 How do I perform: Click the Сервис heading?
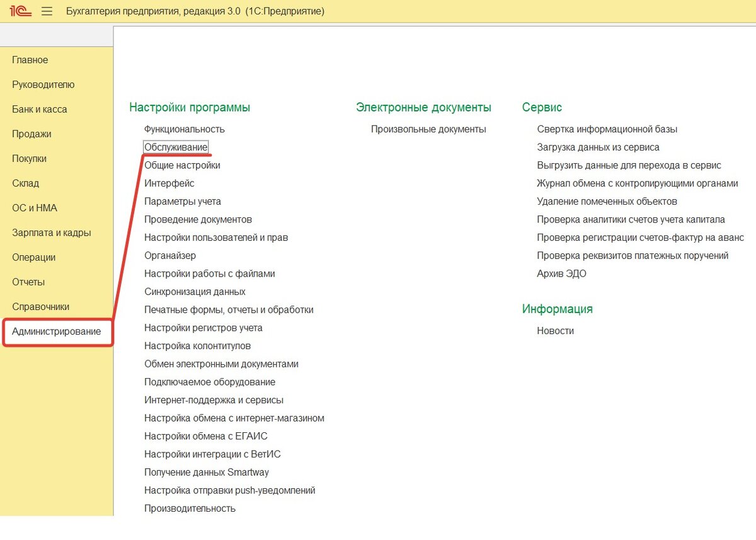click(542, 108)
